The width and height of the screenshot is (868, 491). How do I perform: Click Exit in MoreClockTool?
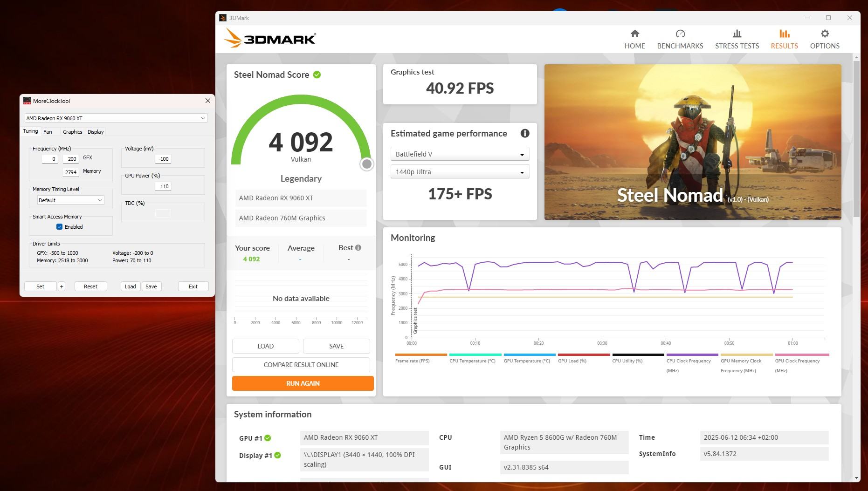coord(193,286)
